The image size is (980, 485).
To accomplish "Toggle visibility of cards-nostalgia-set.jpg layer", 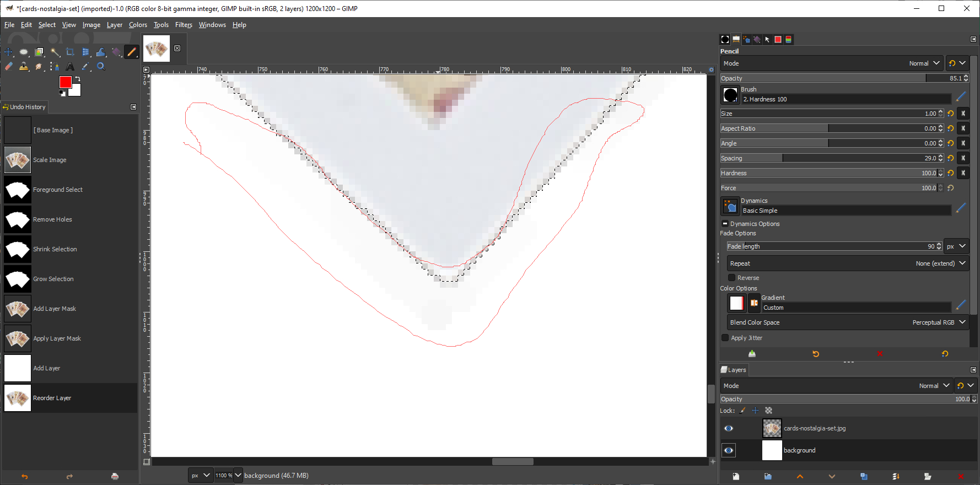I will pos(729,428).
